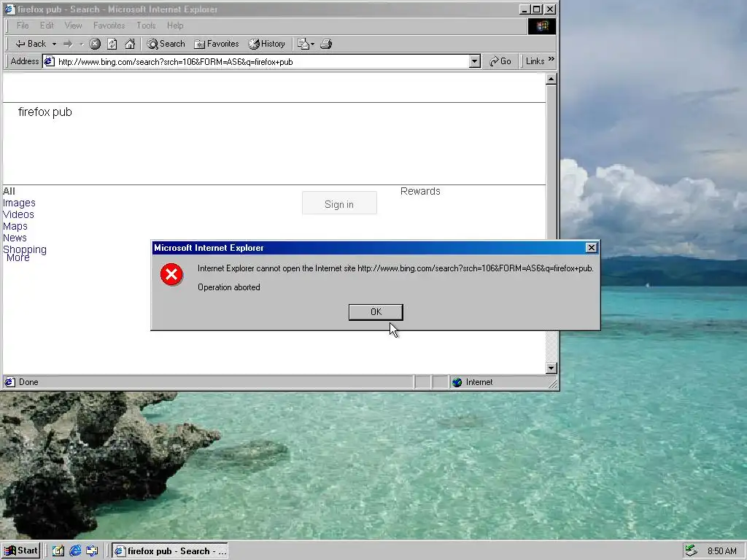Image resolution: width=747 pixels, height=560 pixels.
Task: Click the Operation aborted message text
Action: [x=228, y=287]
